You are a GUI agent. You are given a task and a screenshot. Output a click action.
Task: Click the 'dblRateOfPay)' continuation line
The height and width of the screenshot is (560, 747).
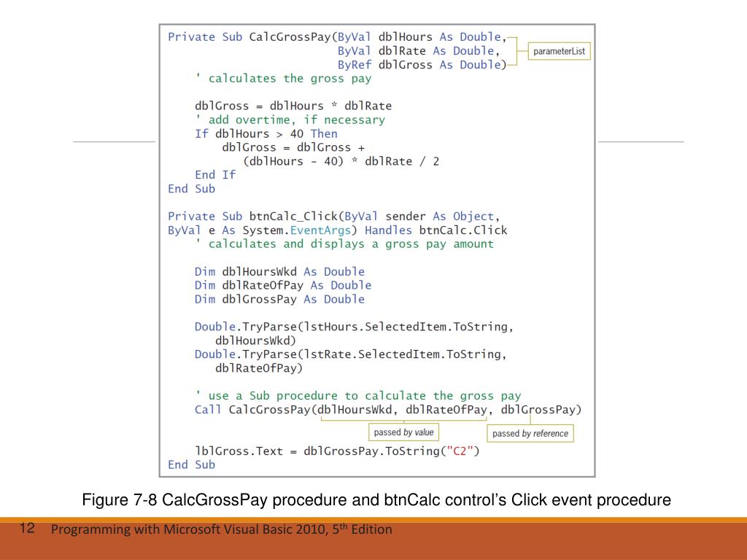click(259, 368)
